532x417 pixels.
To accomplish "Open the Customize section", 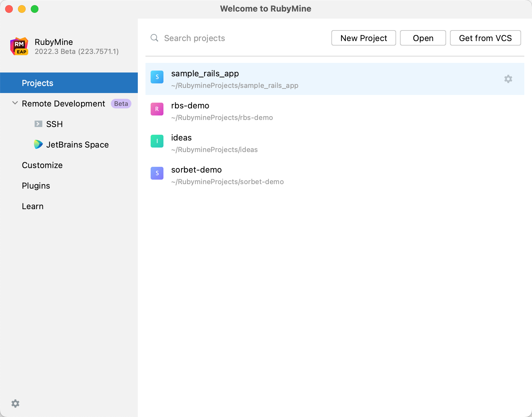I will point(42,165).
